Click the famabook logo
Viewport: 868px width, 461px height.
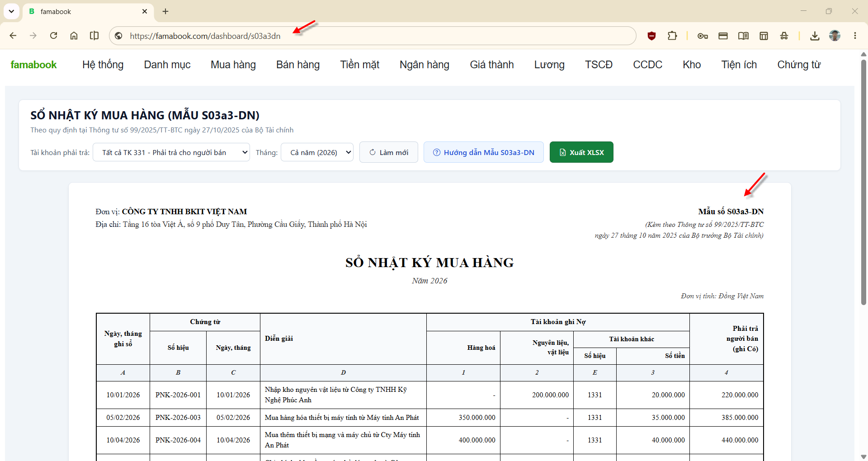(33, 65)
